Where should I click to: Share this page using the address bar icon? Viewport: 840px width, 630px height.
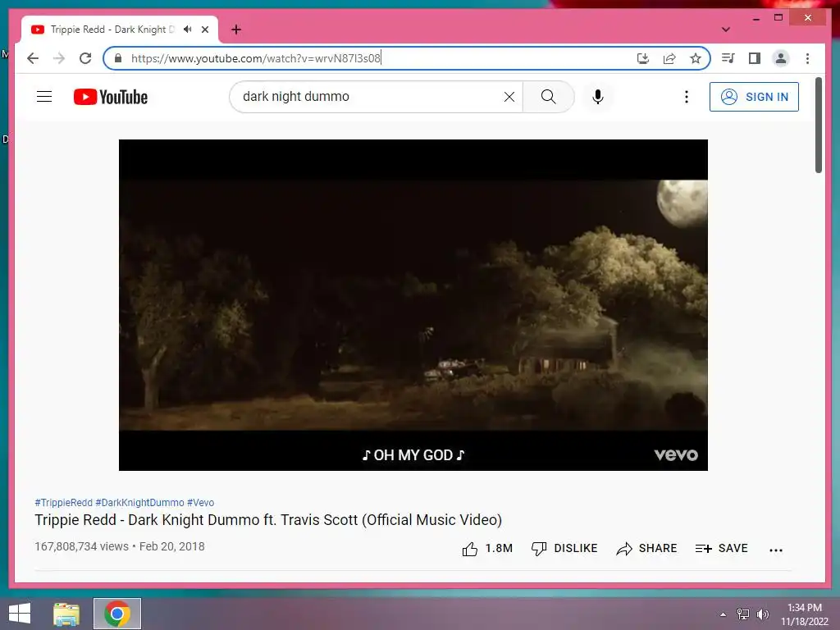coord(669,58)
